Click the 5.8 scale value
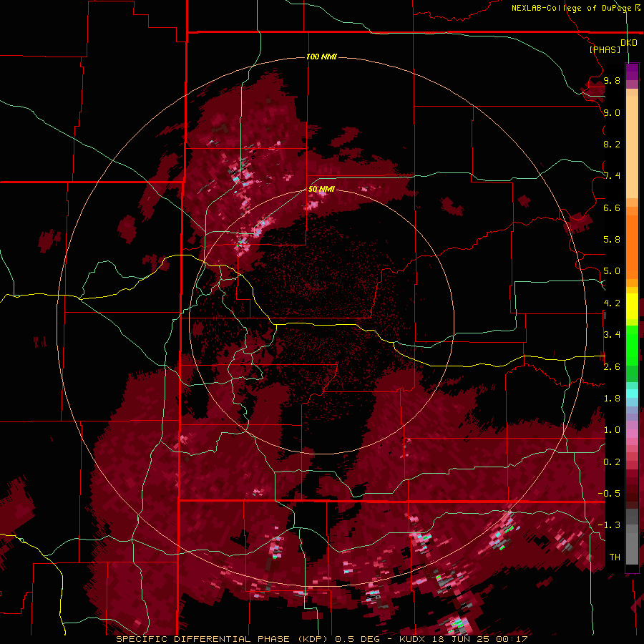 coord(612,240)
